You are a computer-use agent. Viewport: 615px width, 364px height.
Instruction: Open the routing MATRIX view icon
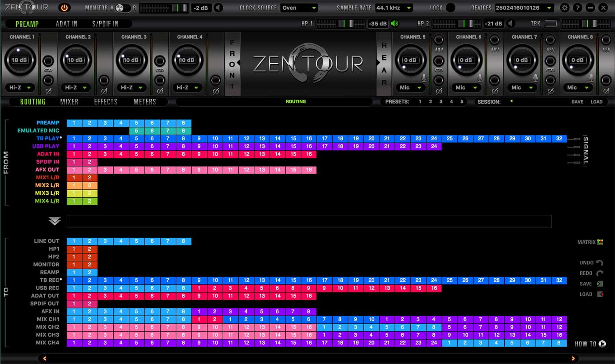tap(600, 242)
